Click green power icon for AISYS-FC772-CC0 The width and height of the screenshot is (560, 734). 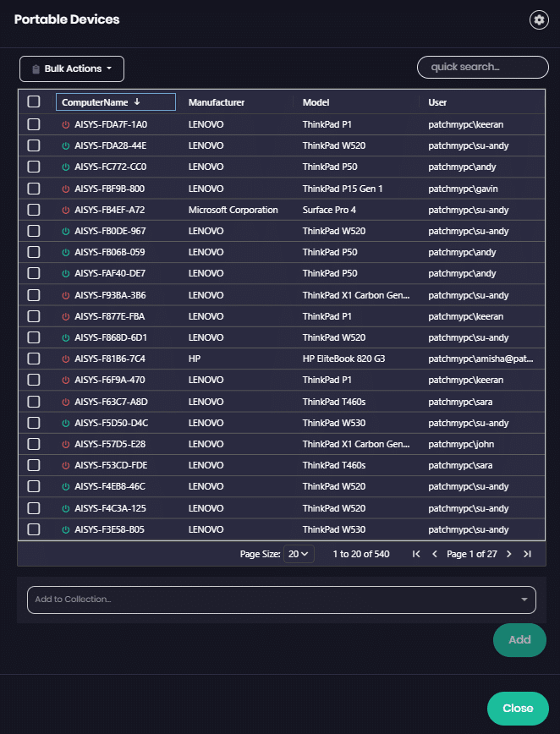coord(66,167)
